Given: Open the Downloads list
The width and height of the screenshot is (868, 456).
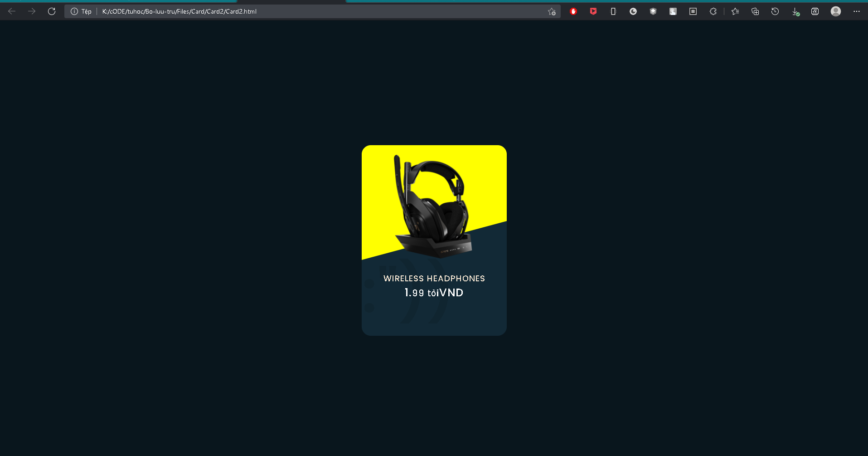Looking at the screenshot, I should 796,11.
